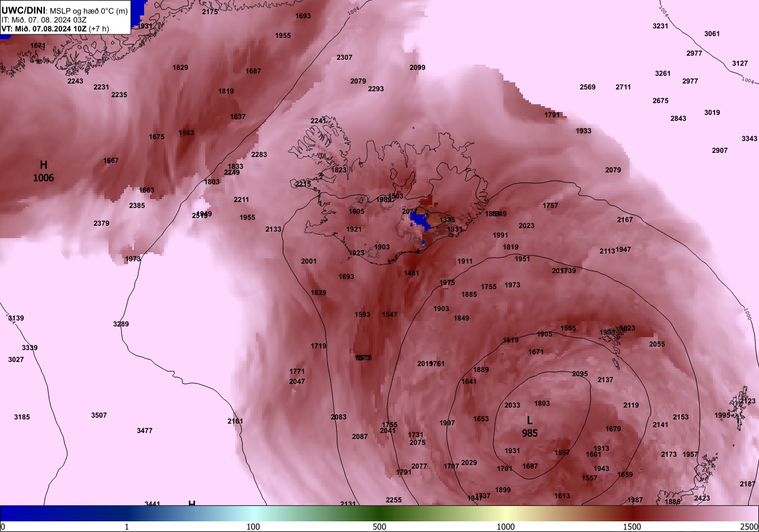Click the value 1641
The image size is (759, 532).
click(x=469, y=382)
